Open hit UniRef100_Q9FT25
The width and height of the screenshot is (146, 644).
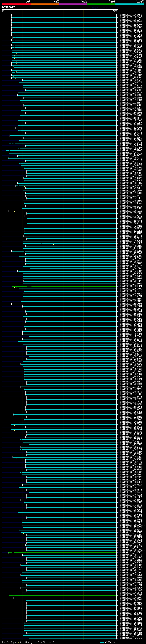pyautogui.click(x=131, y=42)
